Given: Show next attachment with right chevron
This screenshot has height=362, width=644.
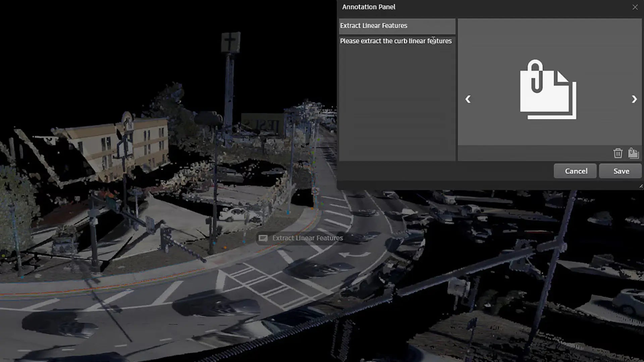Looking at the screenshot, I should click(x=634, y=99).
